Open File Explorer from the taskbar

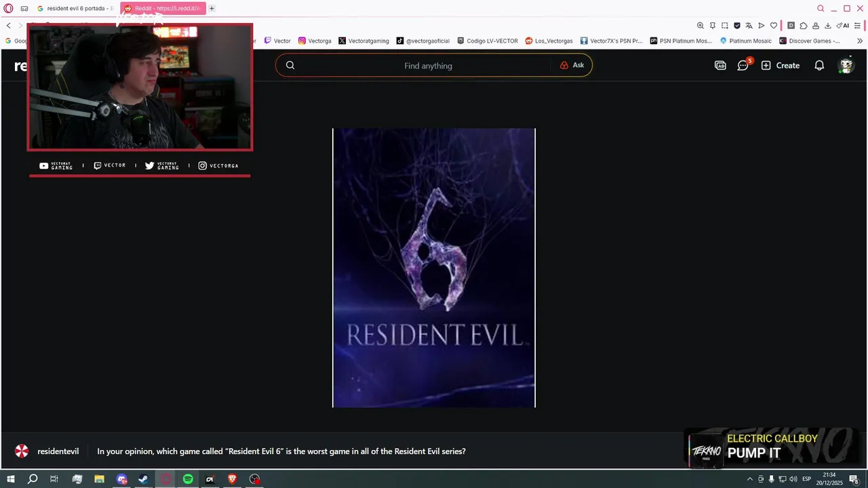point(99,479)
